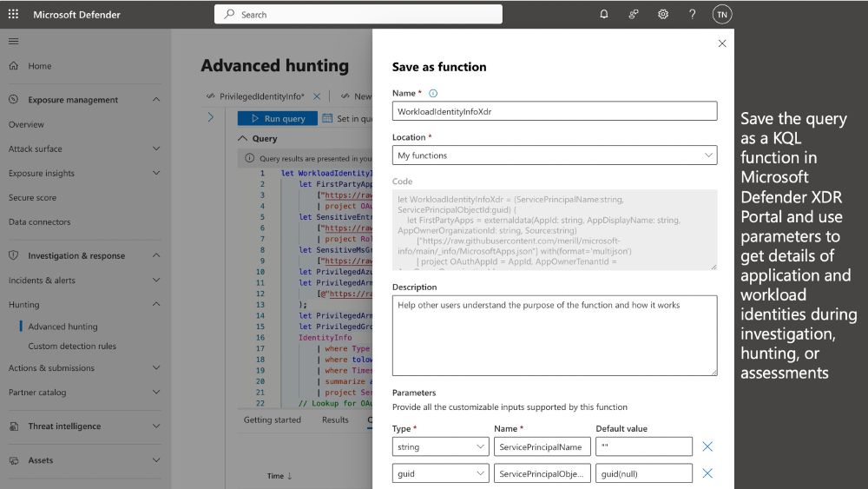868x489 pixels.
Task: Expand Partner catalog menu
Action: 156,392
